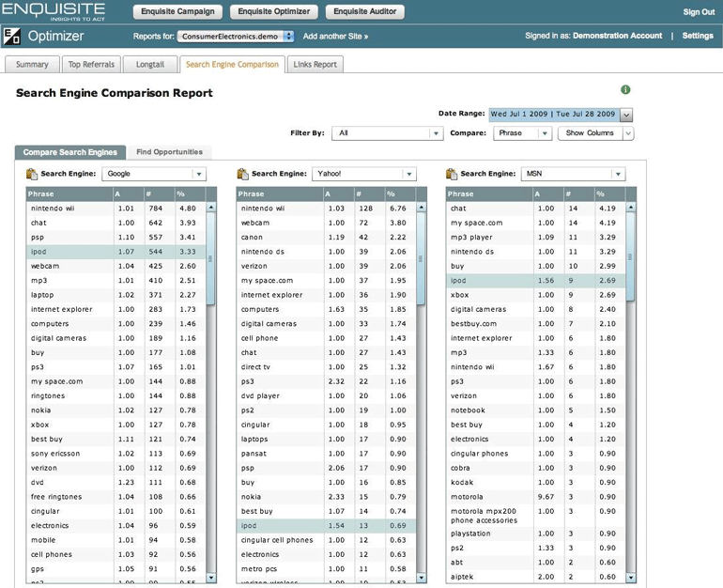The image size is (723, 588).
Task: Click the Enquisite Campaign button
Action: coord(177,11)
